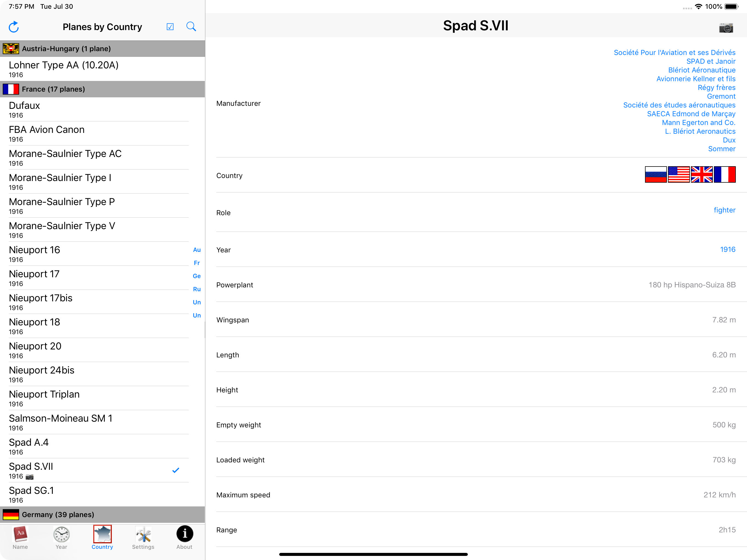Open the L. Blériot Aeronautics link
The width and height of the screenshot is (747, 560).
tap(700, 132)
